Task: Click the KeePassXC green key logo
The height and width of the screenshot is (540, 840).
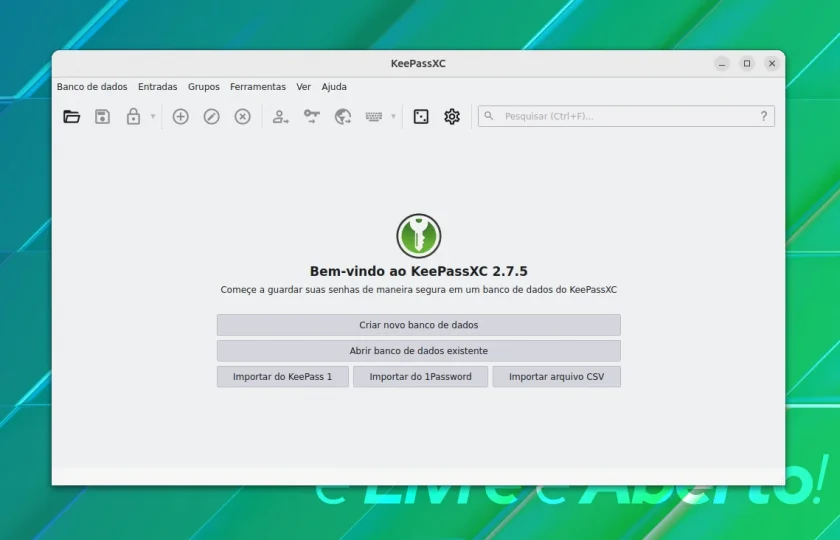Action: (419, 236)
